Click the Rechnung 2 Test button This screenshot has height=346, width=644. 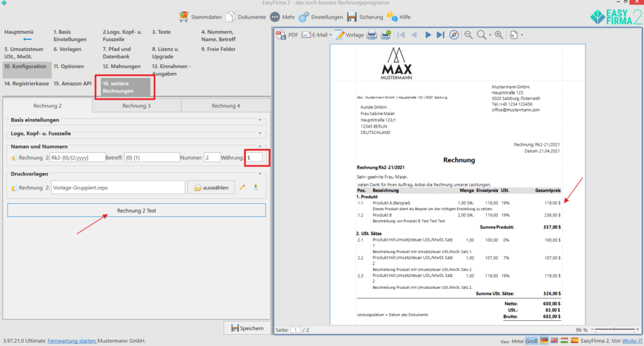click(x=136, y=211)
